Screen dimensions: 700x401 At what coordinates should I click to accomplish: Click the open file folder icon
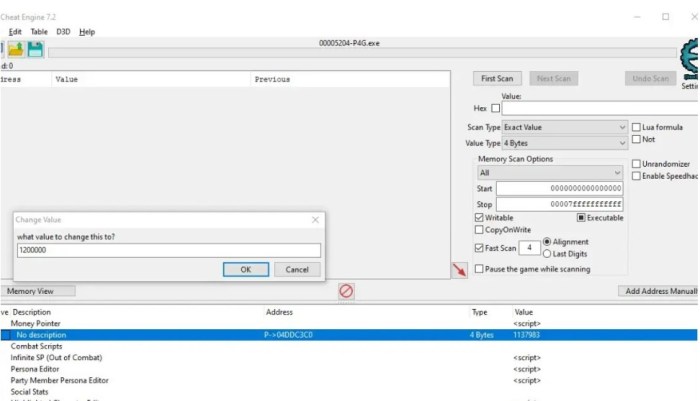click(x=16, y=49)
